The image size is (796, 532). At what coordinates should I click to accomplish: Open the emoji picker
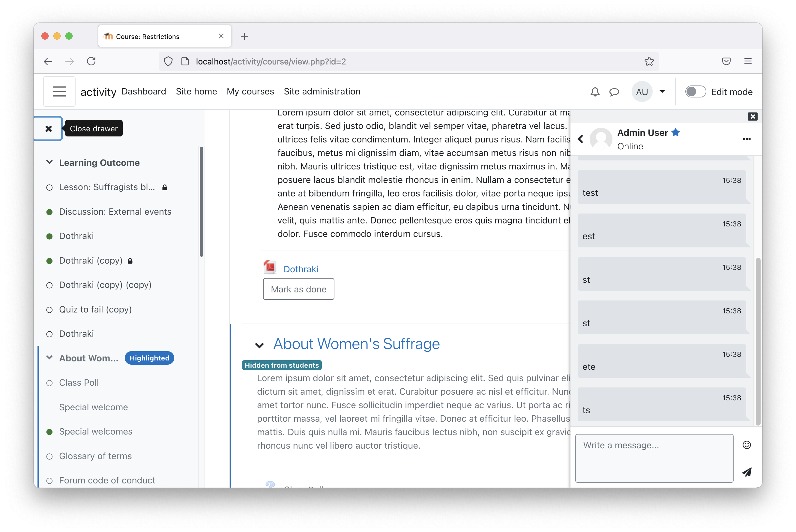point(747,445)
